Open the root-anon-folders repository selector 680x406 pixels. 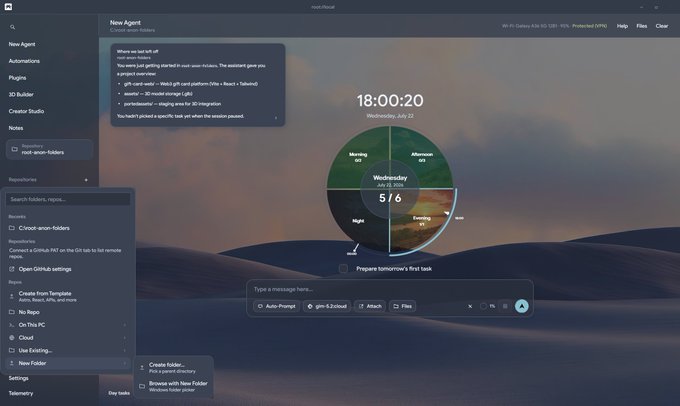pyautogui.click(x=49, y=150)
